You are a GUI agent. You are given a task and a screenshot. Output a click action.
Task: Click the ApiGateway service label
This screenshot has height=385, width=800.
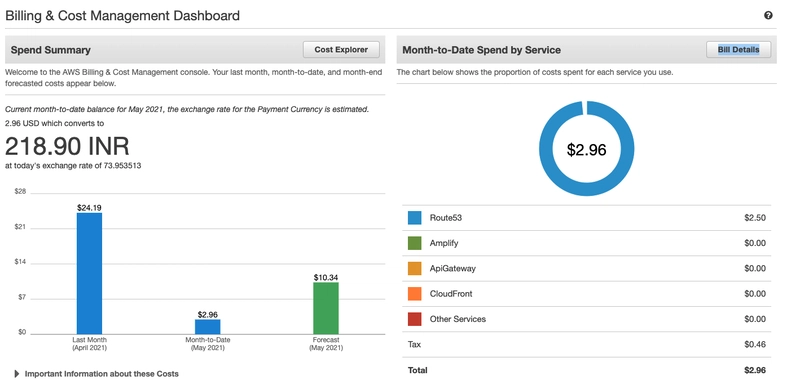click(453, 268)
